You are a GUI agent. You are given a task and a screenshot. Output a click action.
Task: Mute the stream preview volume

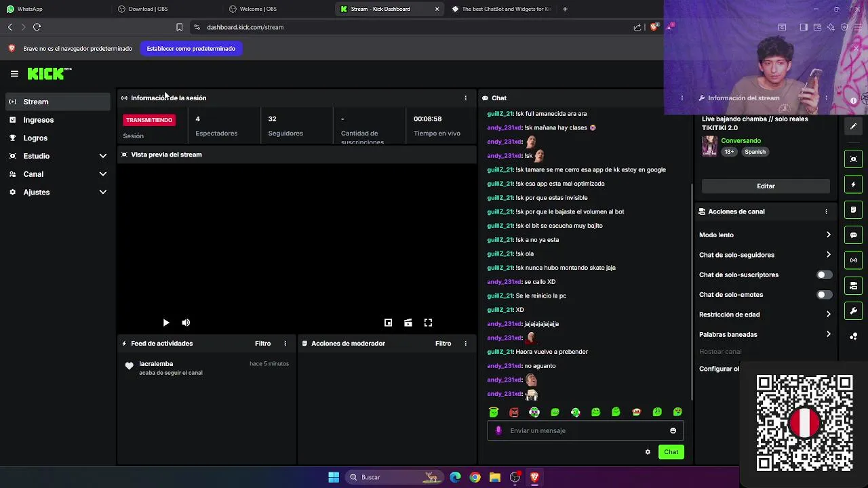coord(186,323)
